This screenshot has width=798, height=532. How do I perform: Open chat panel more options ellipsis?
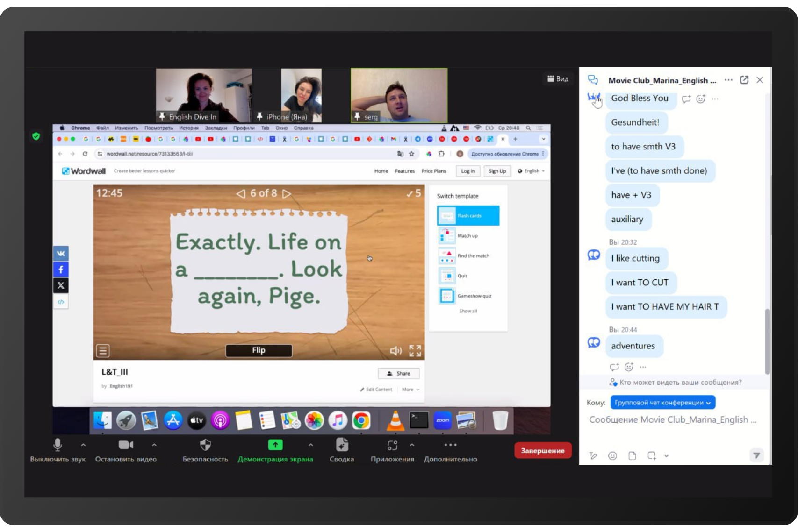tap(728, 80)
